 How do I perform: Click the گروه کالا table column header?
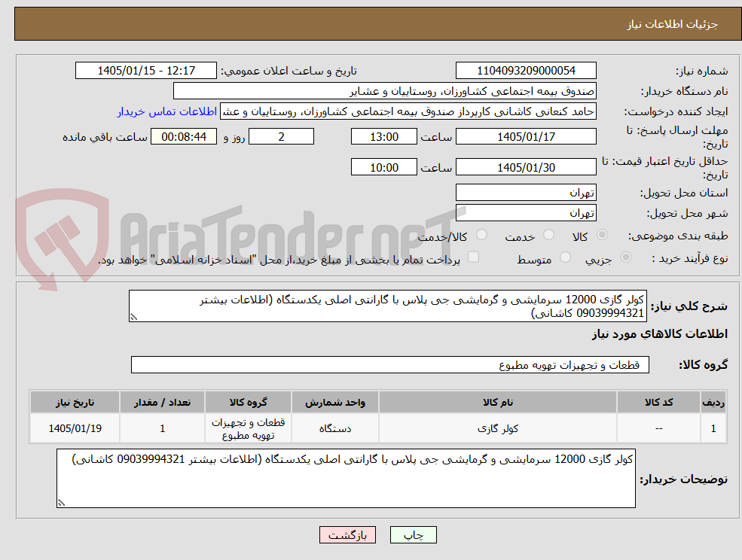click(x=248, y=402)
